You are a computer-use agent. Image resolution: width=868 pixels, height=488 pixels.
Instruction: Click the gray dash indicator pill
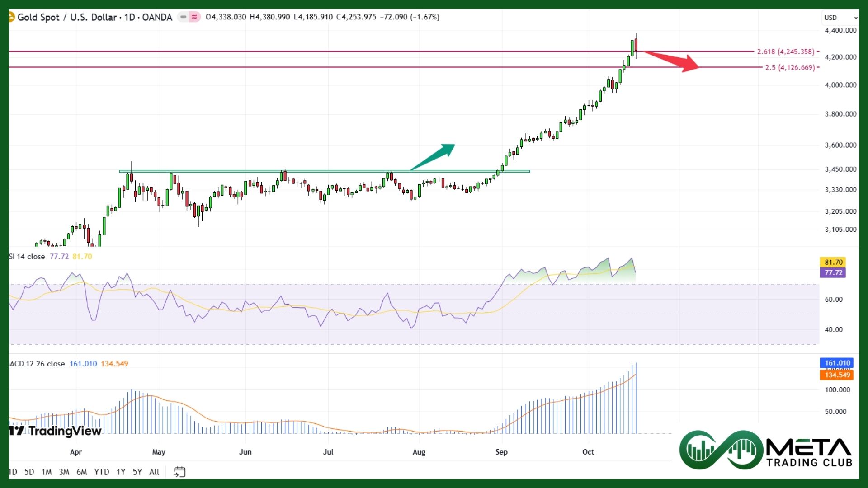(x=183, y=17)
